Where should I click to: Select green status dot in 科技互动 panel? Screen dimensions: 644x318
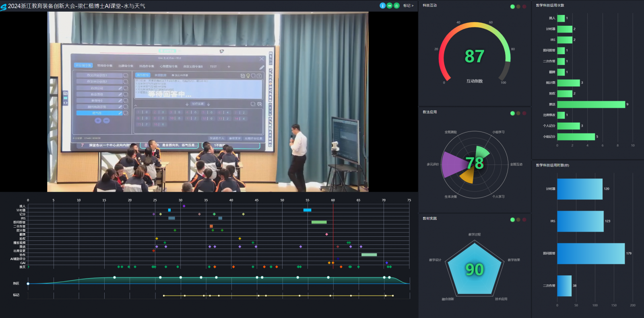click(512, 7)
